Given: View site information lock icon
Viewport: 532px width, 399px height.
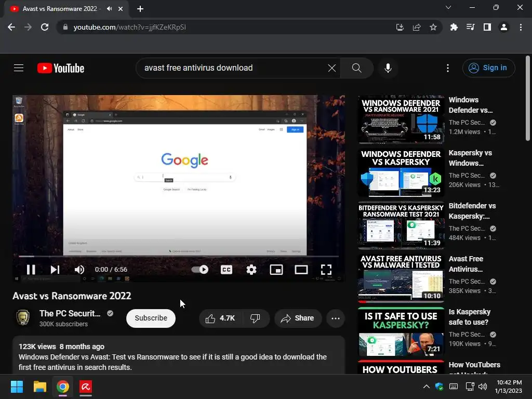Looking at the screenshot, I should (65, 27).
